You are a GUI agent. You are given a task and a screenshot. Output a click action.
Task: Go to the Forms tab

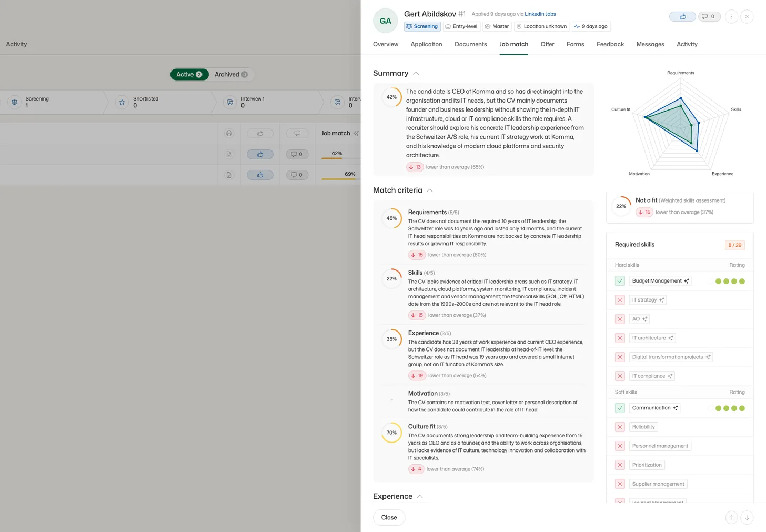point(575,44)
